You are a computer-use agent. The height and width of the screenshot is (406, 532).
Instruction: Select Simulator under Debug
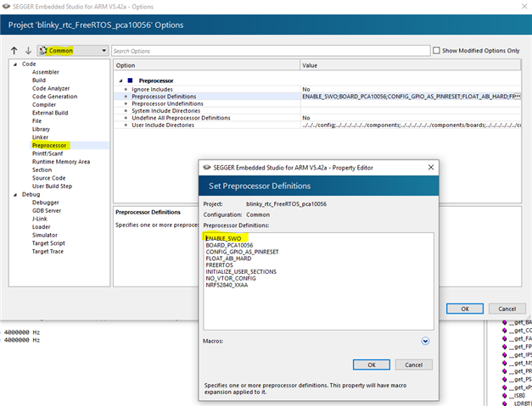(44, 235)
